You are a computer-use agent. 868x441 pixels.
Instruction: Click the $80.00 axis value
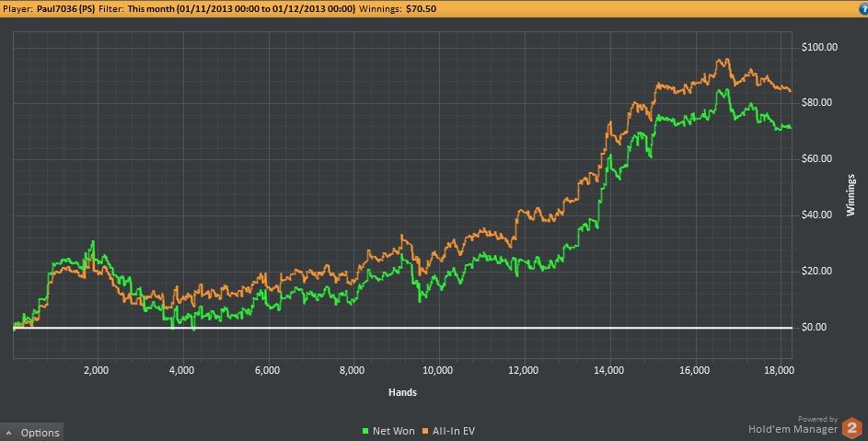pyautogui.click(x=816, y=102)
